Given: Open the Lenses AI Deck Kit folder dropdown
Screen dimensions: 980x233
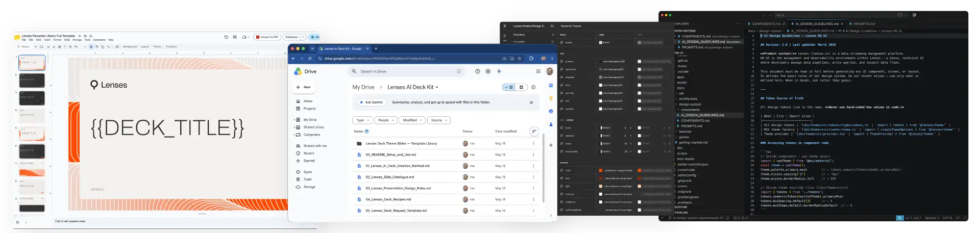Looking at the screenshot, I should (x=437, y=87).
